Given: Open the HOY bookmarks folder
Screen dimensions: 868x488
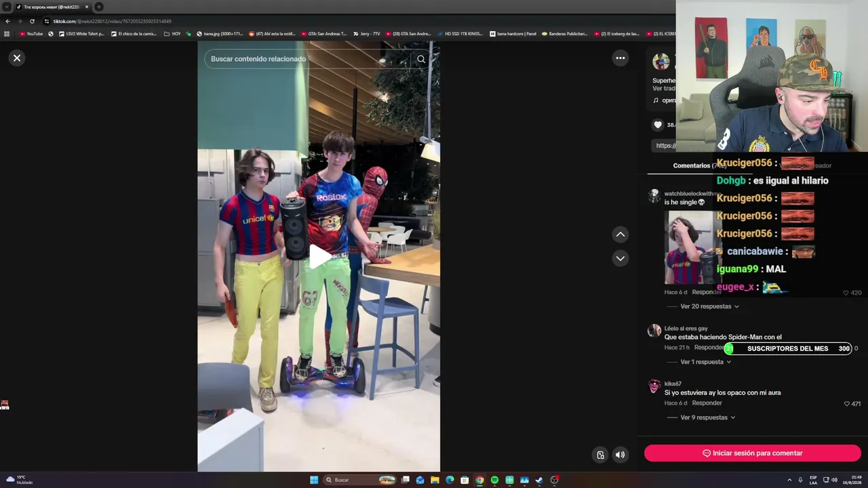Looking at the screenshot, I should click(172, 33).
